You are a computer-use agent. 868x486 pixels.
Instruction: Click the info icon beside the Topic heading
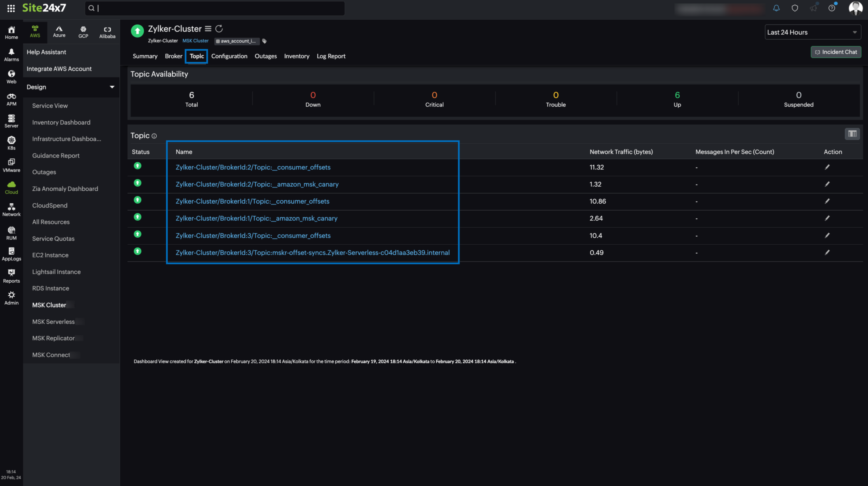154,136
